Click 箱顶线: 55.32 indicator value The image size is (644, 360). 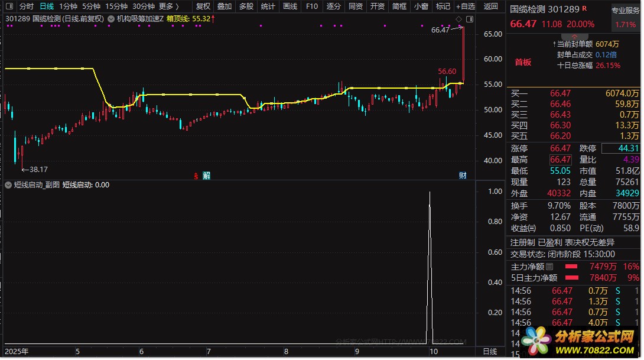pos(188,19)
